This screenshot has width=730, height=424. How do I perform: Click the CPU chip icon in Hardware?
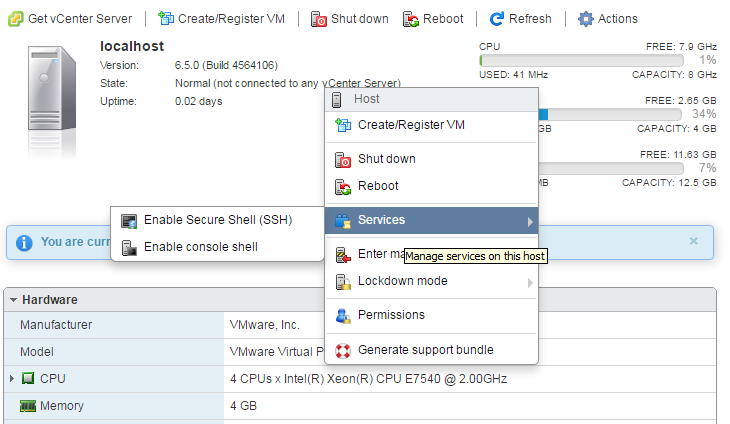click(x=28, y=378)
